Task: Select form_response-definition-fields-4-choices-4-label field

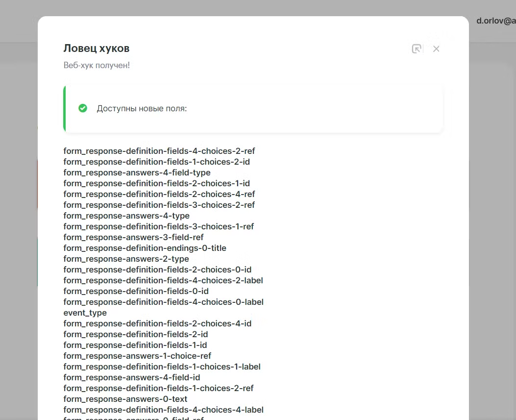Action: pos(163,410)
